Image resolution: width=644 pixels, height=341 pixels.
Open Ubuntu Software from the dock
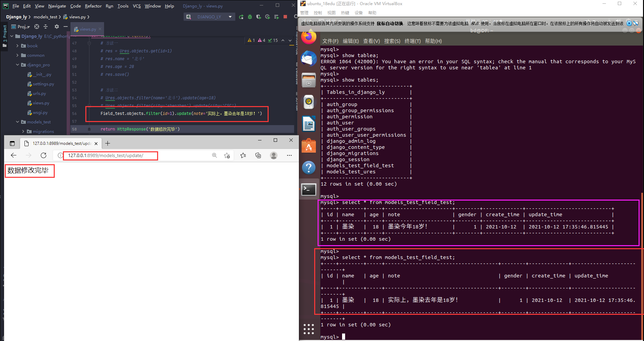point(309,146)
